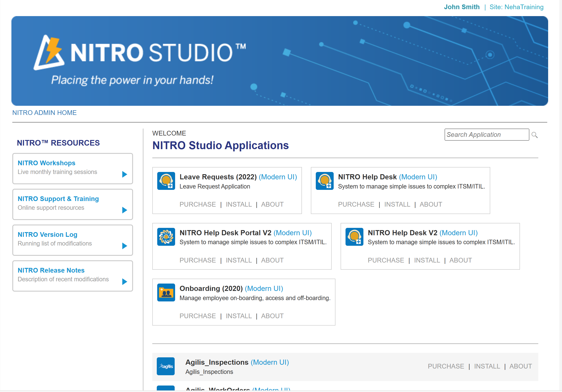The height and width of the screenshot is (392, 562).
Task: Open the Site: NehaTraining link
Action: coord(516,7)
